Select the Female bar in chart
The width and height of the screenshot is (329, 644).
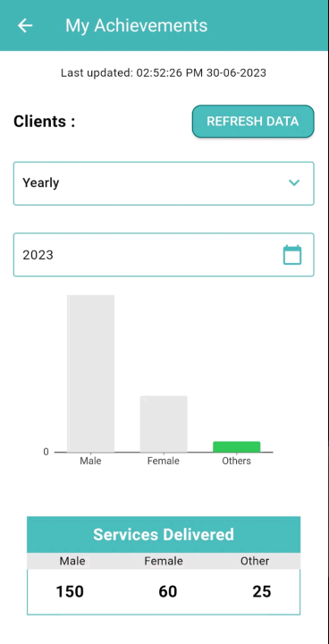pos(164,424)
